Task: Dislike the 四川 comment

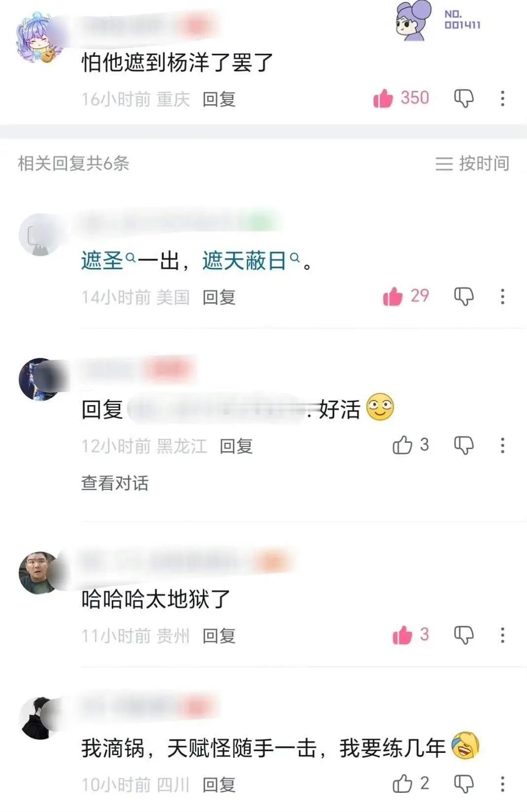Action: click(x=463, y=783)
